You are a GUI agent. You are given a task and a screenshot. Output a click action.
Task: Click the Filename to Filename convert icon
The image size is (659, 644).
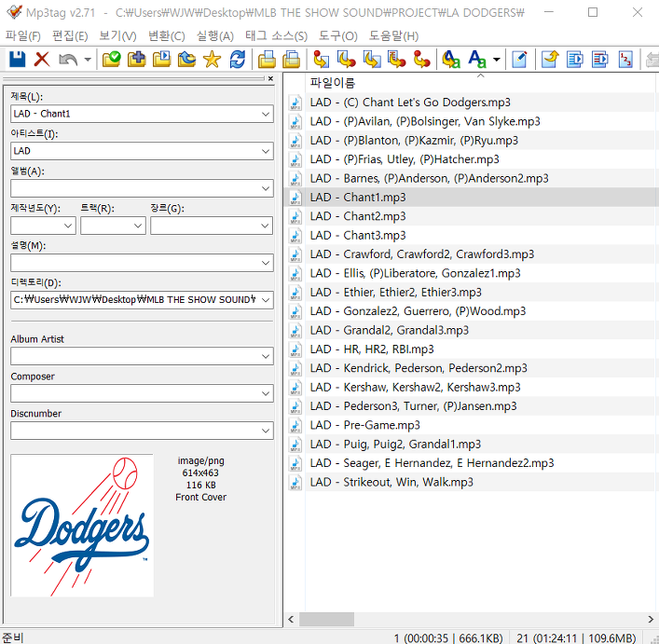point(372,60)
